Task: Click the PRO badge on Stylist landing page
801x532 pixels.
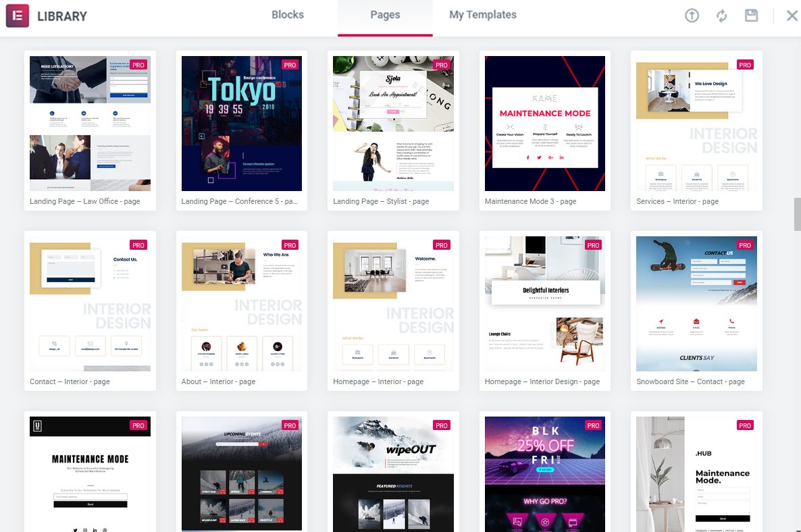Action: tap(442, 65)
